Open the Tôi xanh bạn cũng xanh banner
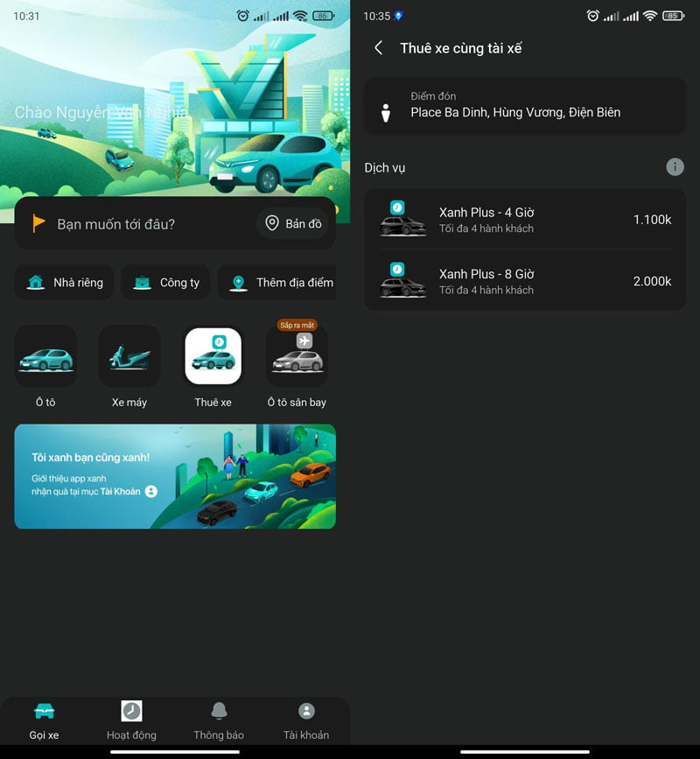Image resolution: width=700 pixels, height=759 pixels. 175,476
